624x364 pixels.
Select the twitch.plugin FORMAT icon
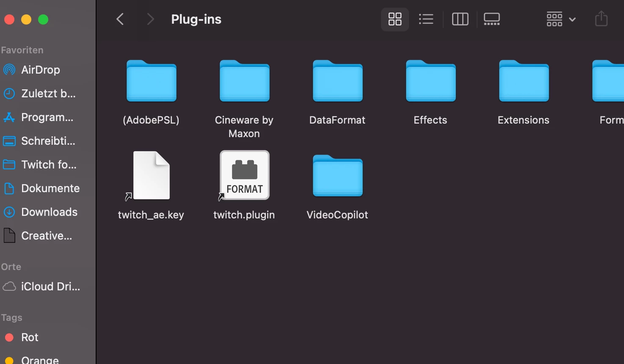click(x=245, y=175)
